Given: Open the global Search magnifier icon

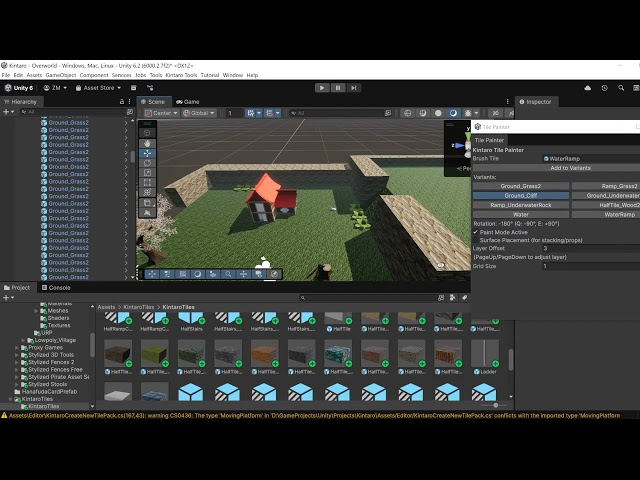Looking at the screenshot, I should click(621, 88).
